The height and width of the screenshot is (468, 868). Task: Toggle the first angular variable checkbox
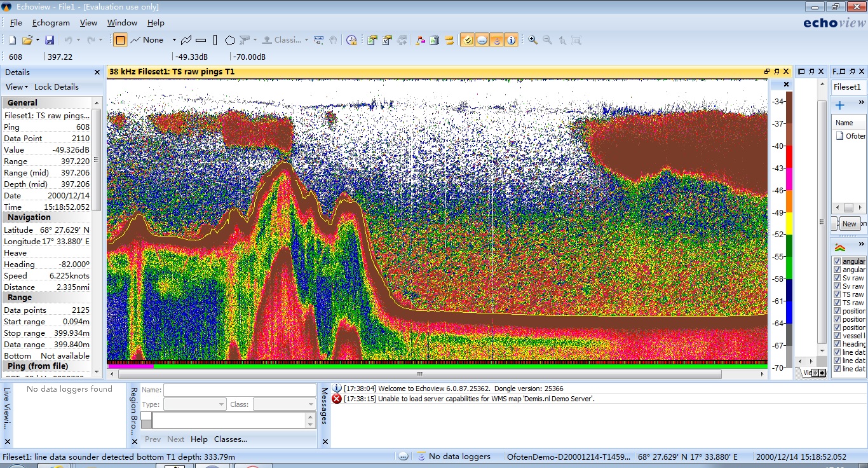[837, 261]
